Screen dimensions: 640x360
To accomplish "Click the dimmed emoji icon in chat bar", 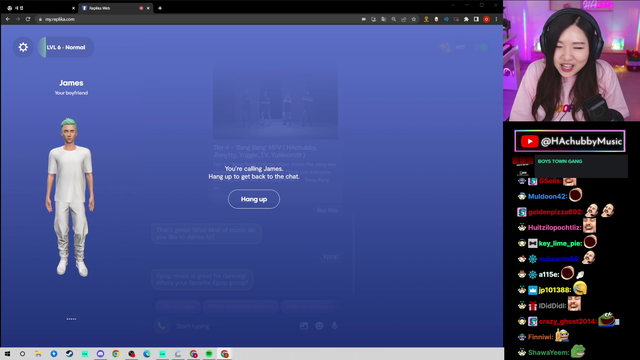I will (319, 326).
